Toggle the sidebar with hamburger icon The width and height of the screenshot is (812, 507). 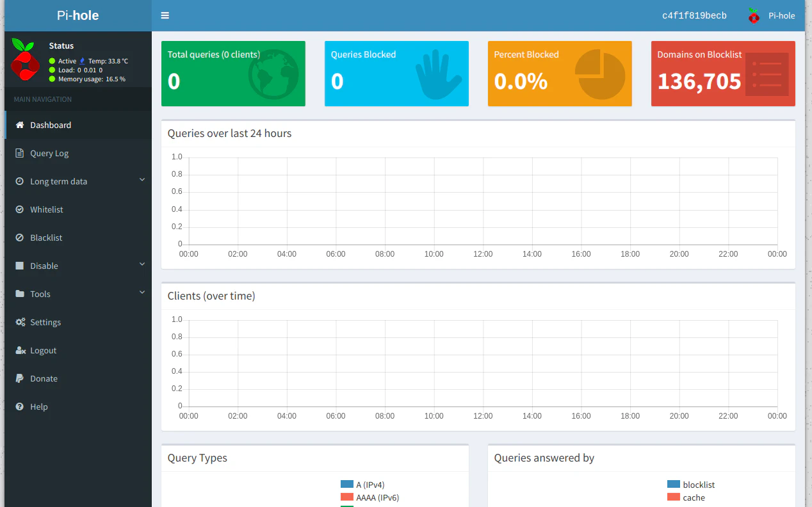(165, 15)
